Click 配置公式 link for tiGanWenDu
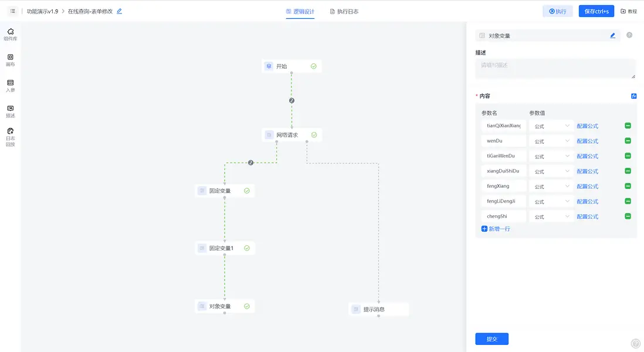 [x=587, y=156]
